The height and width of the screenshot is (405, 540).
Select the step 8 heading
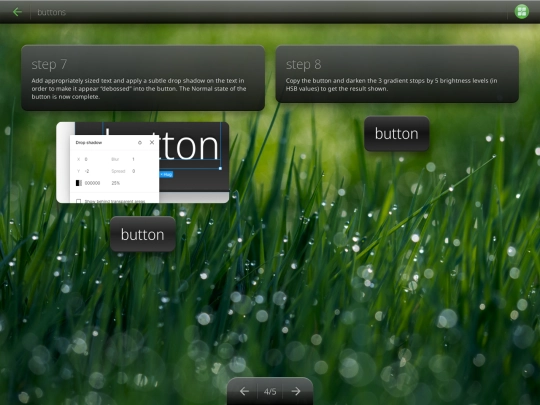pos(303,64)
